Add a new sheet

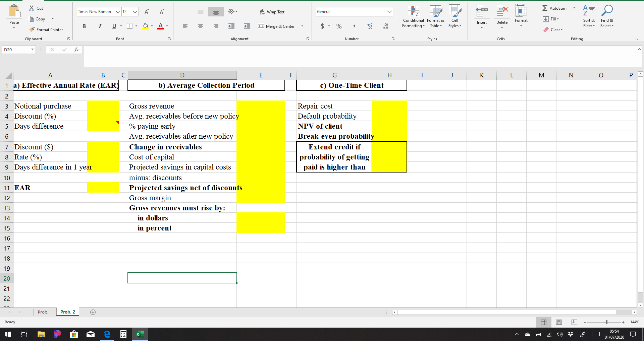(x=93, y=312)
